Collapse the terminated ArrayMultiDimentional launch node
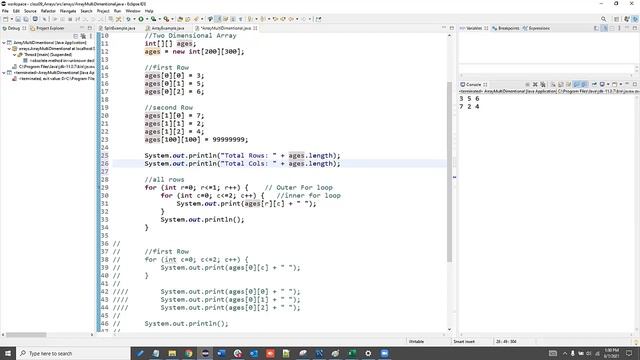This screenshot has width=640, height=360. pos(4,72)
